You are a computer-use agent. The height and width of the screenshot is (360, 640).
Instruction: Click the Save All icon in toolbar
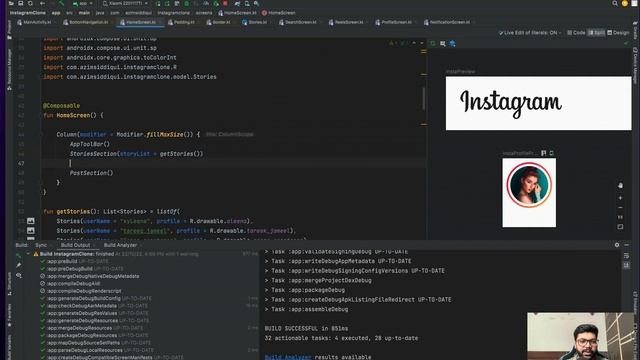coord(20,3)
